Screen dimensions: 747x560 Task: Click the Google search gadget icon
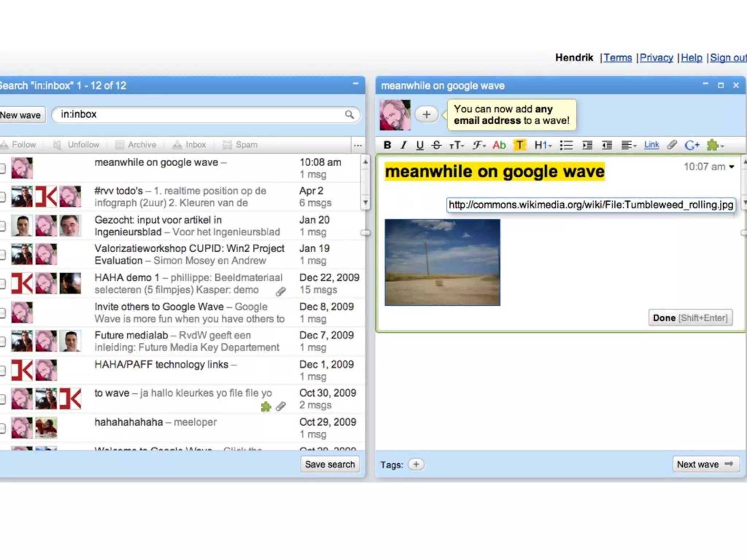click(692, 145)
